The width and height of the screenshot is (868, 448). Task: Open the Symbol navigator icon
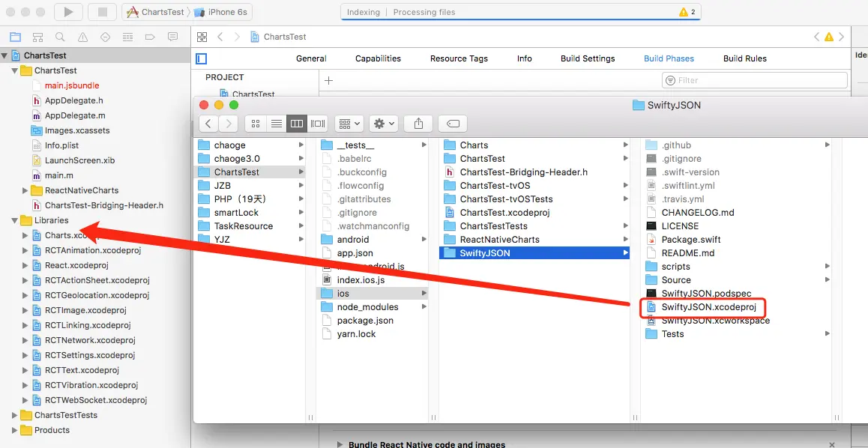point(37,37)
